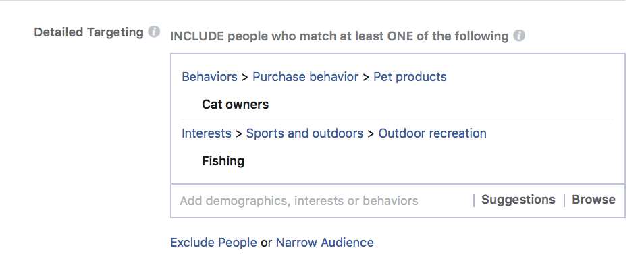Viewport: 644px width, 267px height.
Task: Select the Pet products breadcrumb
Action: pos(410,77)
